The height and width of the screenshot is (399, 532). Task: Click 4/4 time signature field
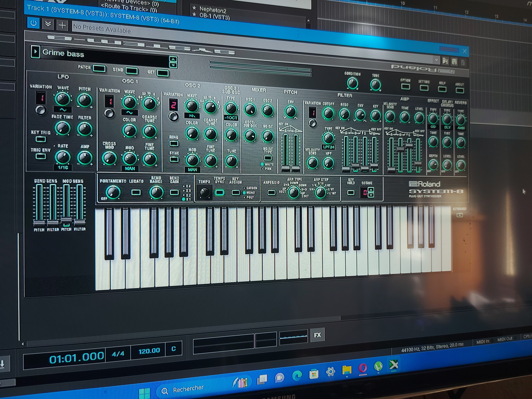[118, 354]
